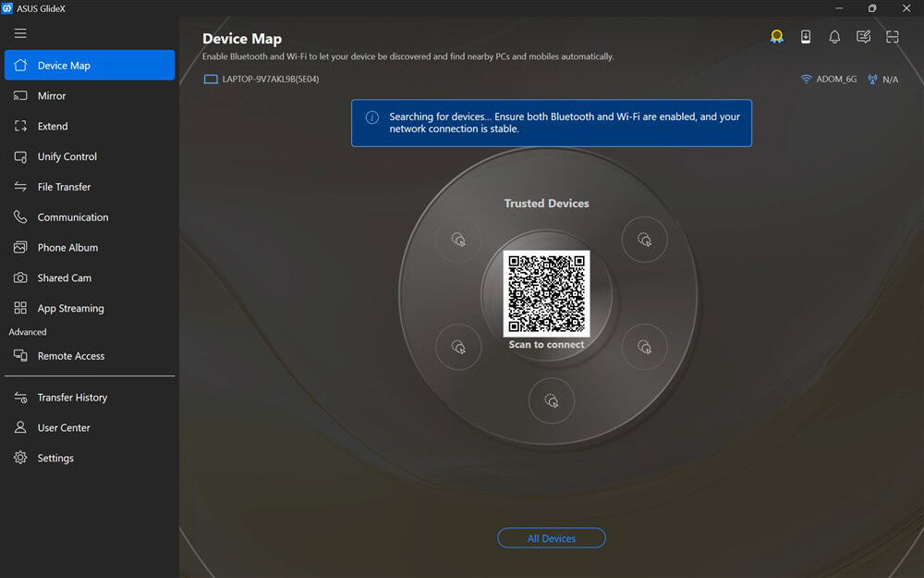Collapse the hamburger navigation menu

point(20,33)
